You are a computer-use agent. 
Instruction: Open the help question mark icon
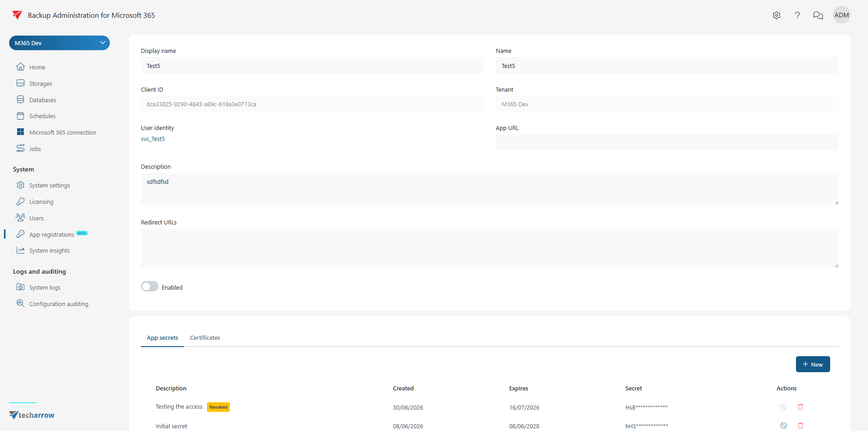coord(797,16)
